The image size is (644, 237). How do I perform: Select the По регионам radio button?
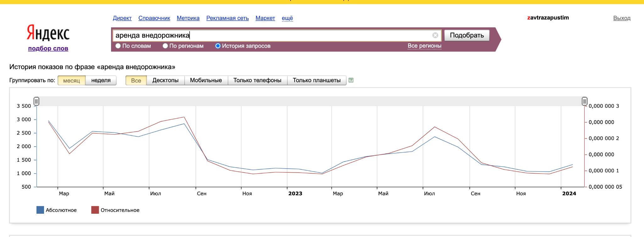(165, 46)
